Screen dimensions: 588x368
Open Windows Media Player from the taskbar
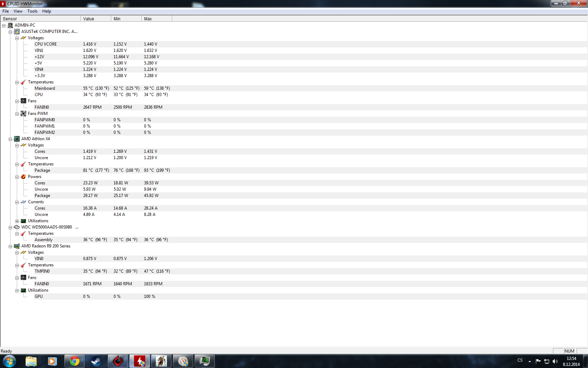(52, 361)
